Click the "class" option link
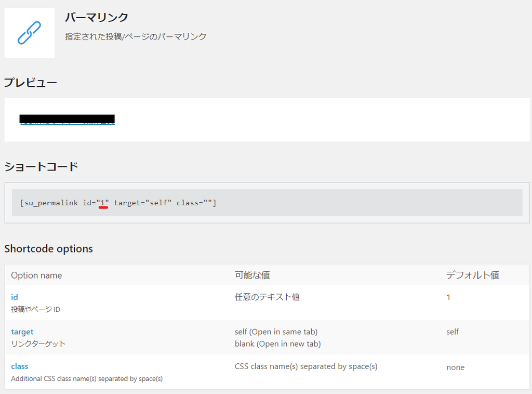532x394 pixels. tap(20, 366)
